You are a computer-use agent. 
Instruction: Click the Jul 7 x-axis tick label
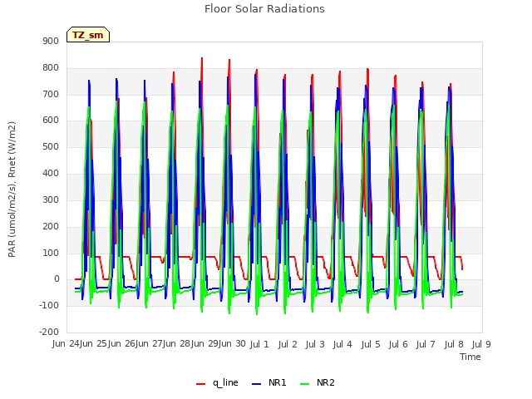click(426, 344)
